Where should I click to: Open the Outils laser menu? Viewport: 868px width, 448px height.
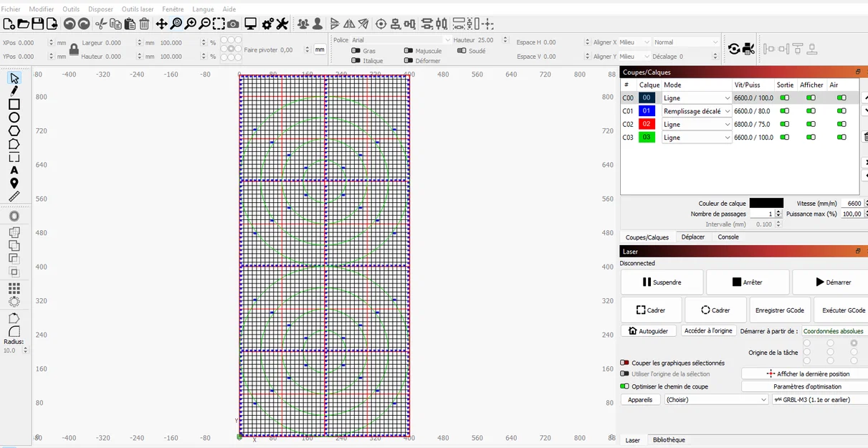[x=138, y=9]
